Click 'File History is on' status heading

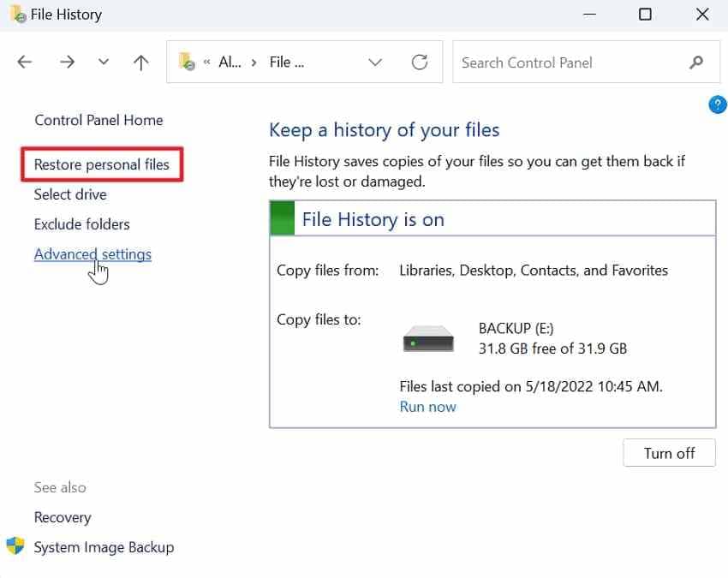(x=373, y=219)
